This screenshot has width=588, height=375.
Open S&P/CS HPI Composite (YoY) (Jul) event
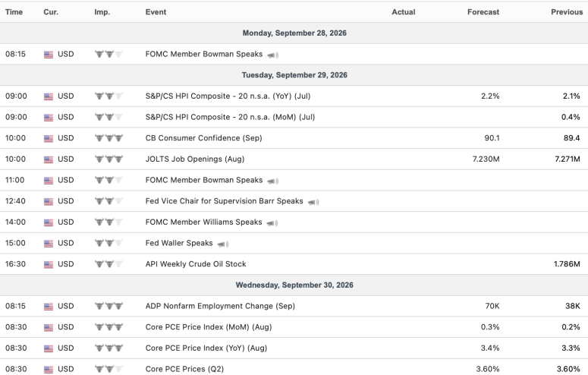(228, 96)
